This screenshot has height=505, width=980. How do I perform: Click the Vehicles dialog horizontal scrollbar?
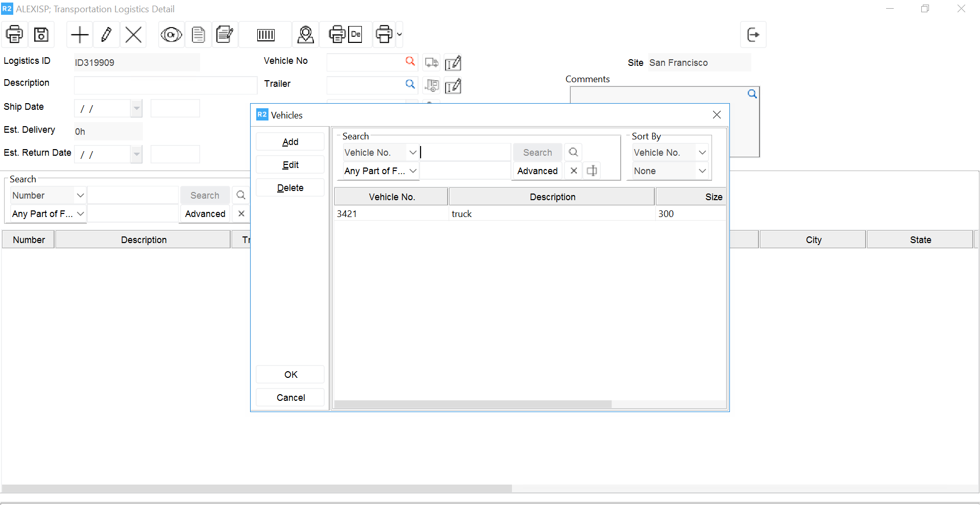click(473, 404)
